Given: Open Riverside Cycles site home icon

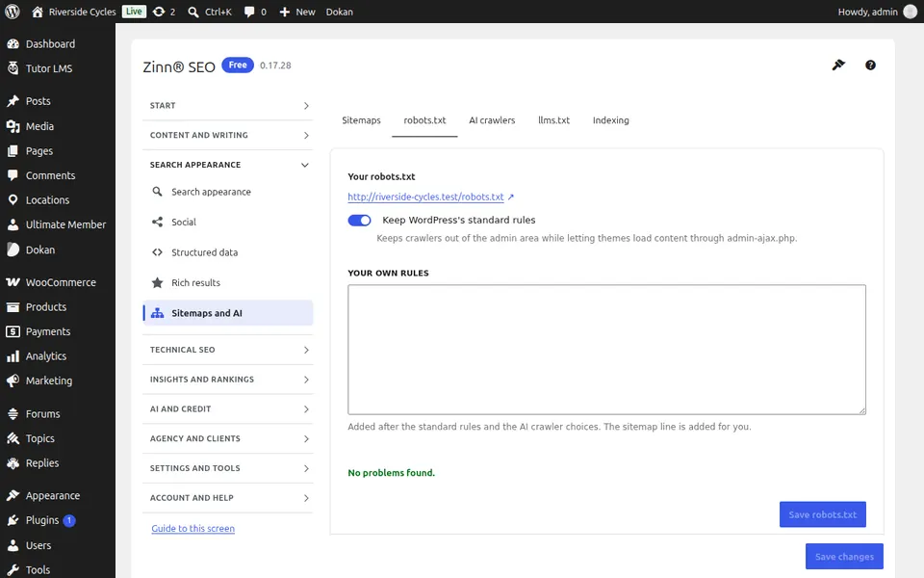Looking at the screenshot, I should (x=38, y=12).
